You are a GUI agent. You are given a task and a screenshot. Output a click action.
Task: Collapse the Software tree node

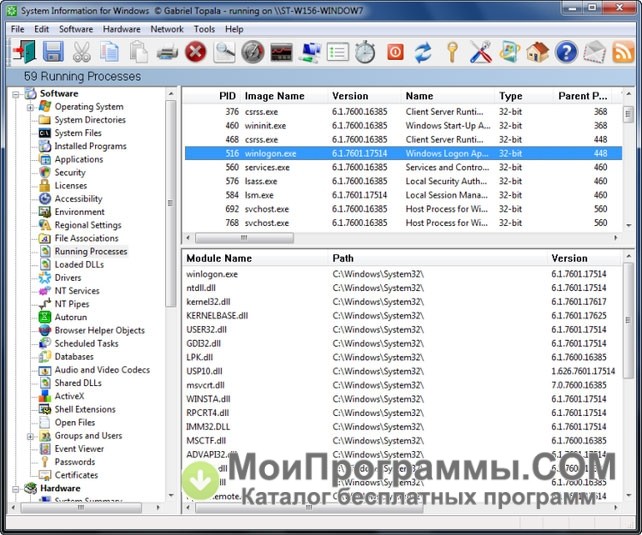click(16, 95)
